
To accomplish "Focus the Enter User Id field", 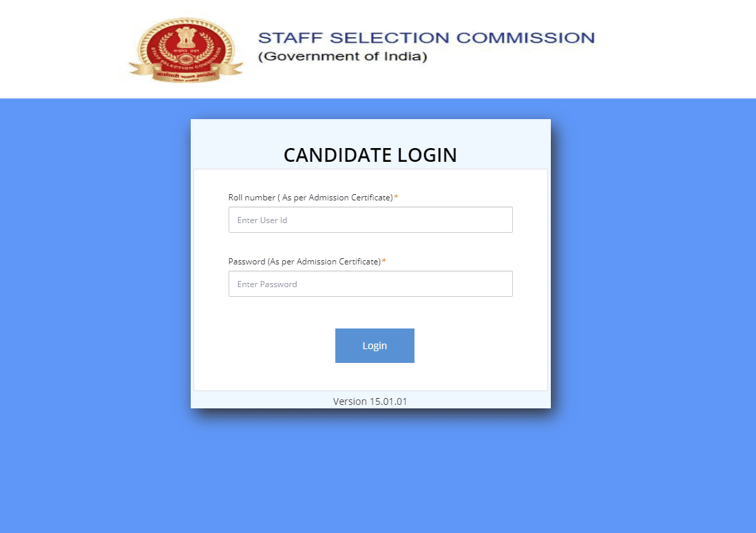I will pos(370,220).
